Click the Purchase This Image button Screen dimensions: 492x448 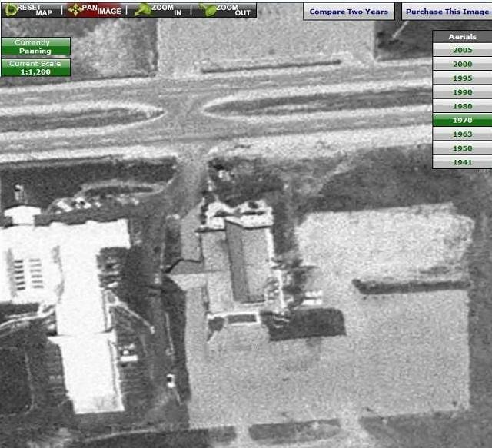447,12
